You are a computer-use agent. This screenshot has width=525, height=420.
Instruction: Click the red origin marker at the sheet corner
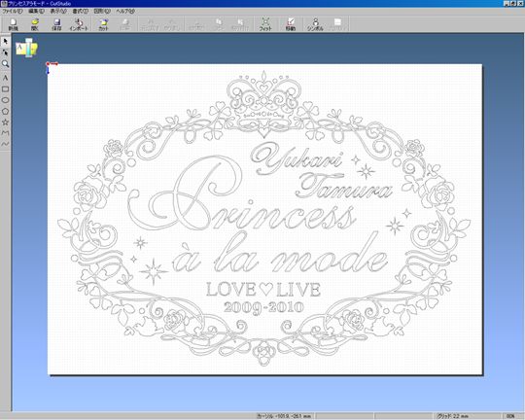pyautogui.click(x=48, y=63)
